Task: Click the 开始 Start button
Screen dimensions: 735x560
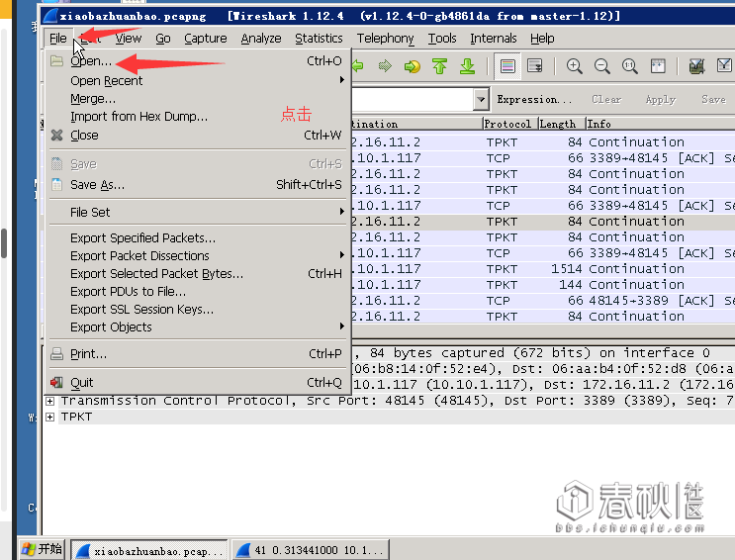Action: tap(42, 548)
